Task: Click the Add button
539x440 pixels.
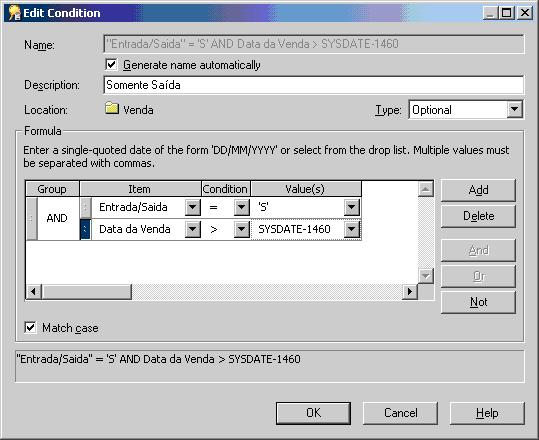Action: click(x=478, y=190)
